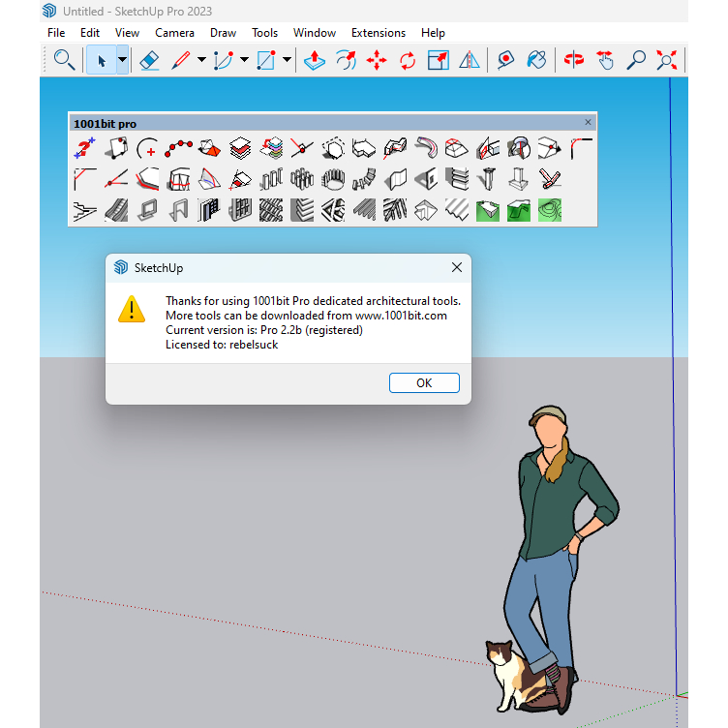Select 1001bit escalator tool
The image size is (728, 728).
click(x=116, y=210)
